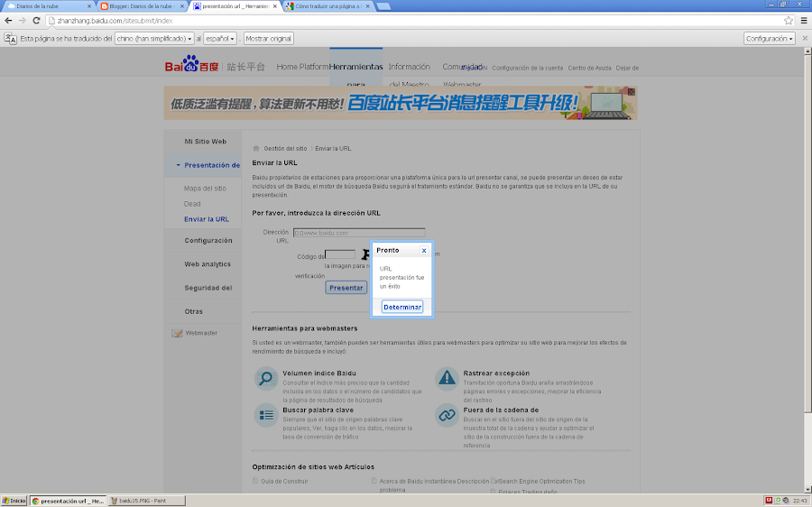Open the new tab button
Screen dimensions: 812x507
383,6
